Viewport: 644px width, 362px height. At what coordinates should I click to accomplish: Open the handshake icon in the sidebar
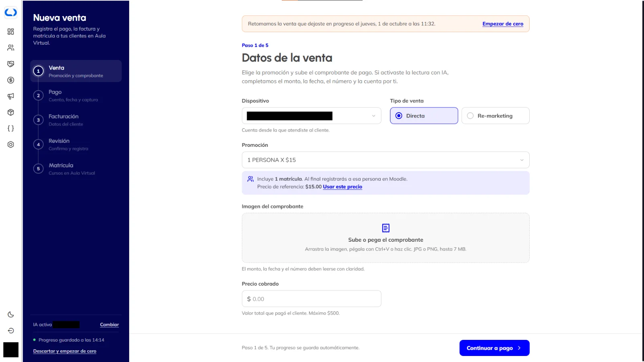click(x=11, y=64)
